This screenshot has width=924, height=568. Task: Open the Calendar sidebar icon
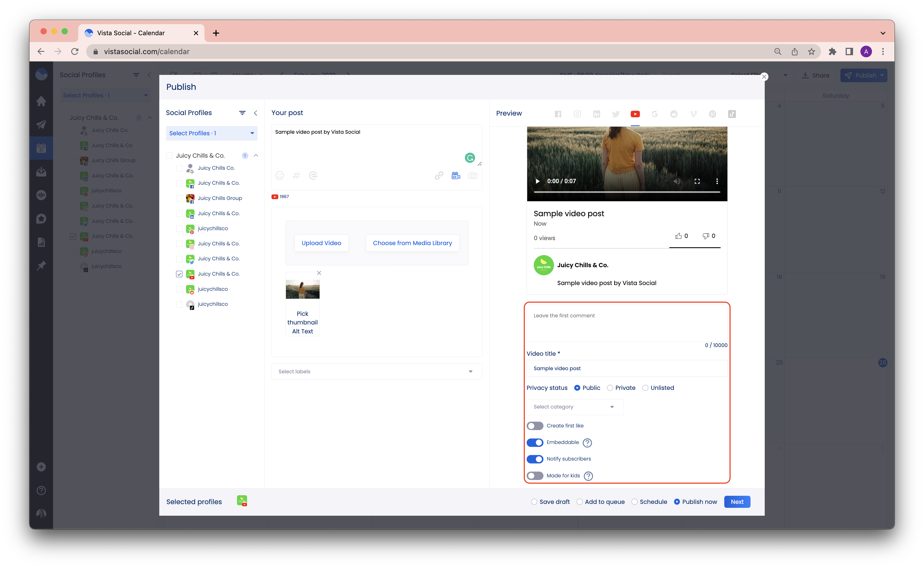41,148
